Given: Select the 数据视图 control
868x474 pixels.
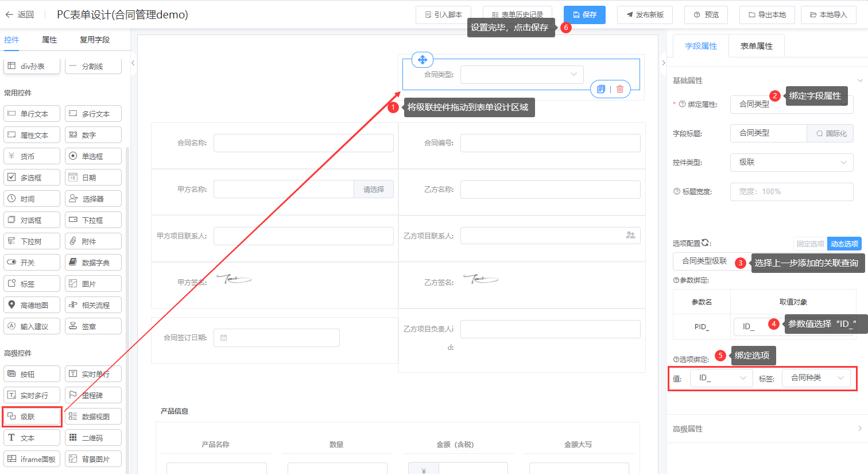Looking at the screenshot, I should click(x=93, y=417).
